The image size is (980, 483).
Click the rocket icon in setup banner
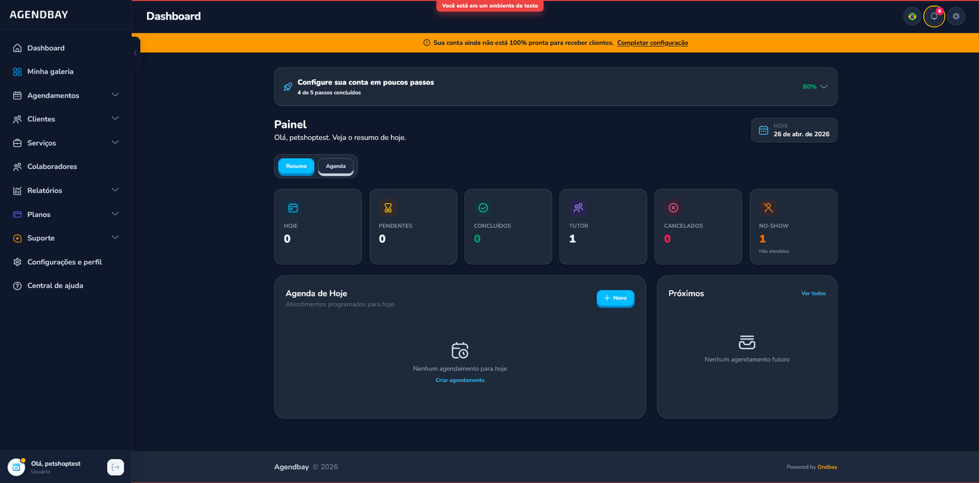[288, 87]
